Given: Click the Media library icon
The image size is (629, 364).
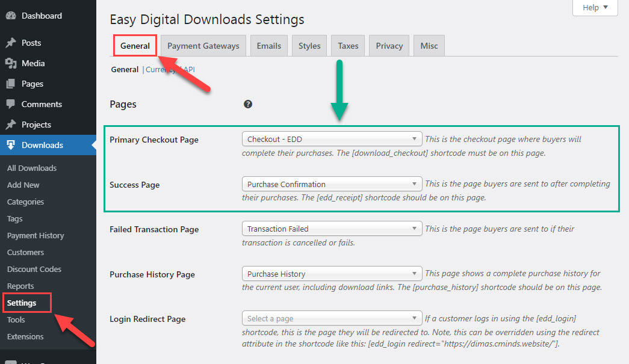Looking at the screenshot, I should [x=11, y=63].
